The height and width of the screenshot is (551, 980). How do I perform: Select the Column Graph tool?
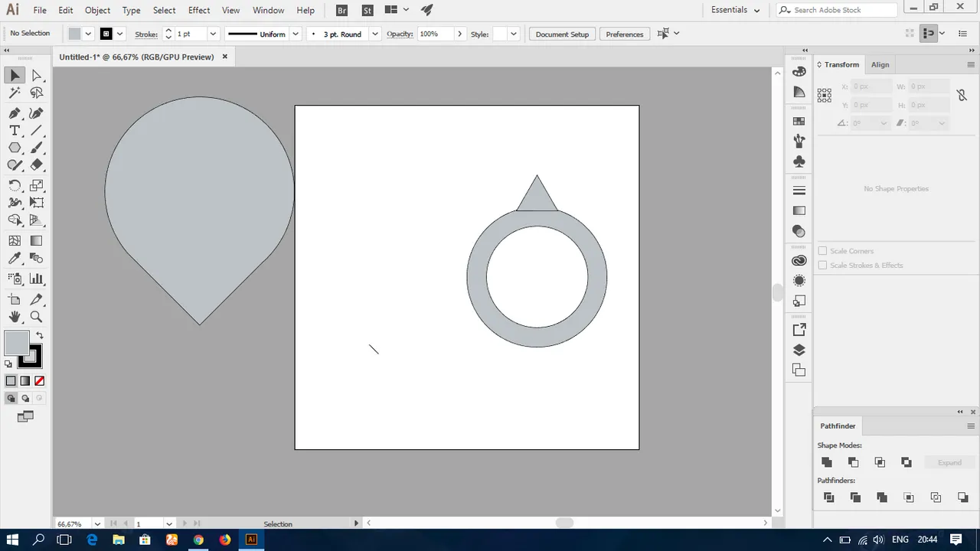(x=37, y=279)
